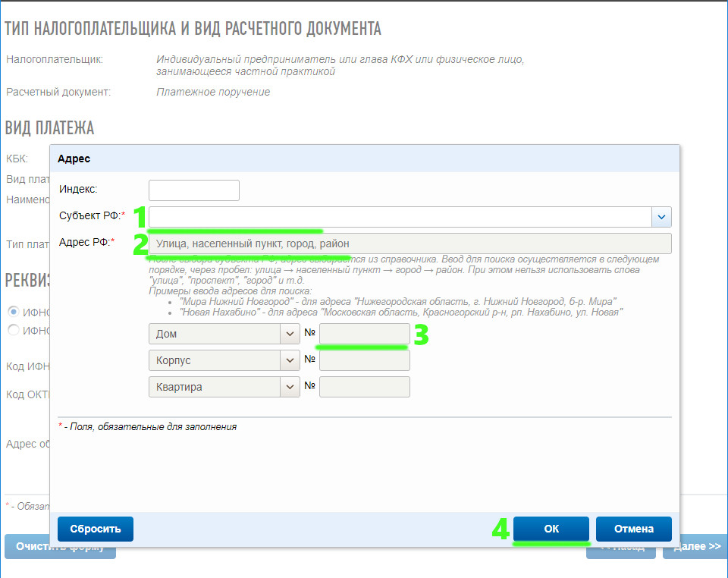The image size is (728, 578).
Task: Expand the Дом type dropdown arrow
Action: (290, 334)
